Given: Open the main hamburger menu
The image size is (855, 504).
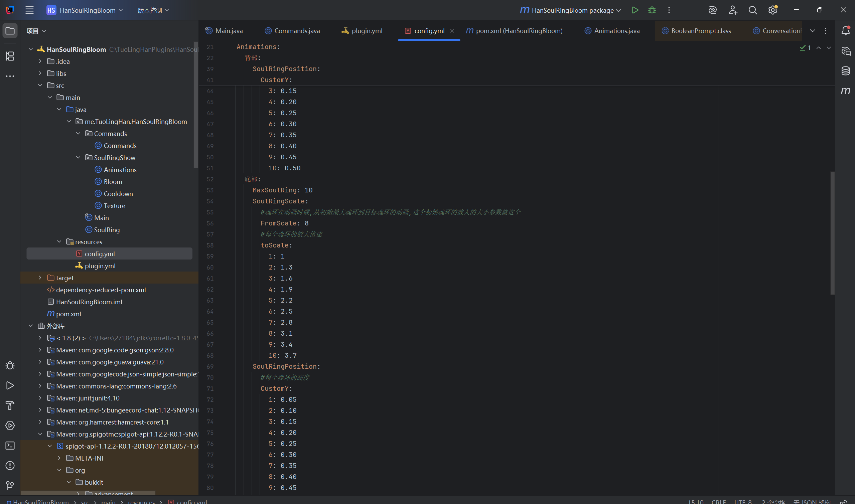Looking at the screenshot, I should pos(29,10).
